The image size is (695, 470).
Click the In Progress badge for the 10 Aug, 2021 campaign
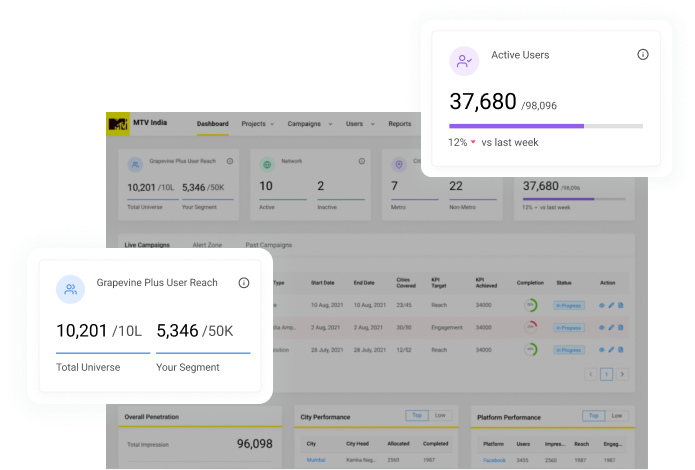(569, 306)
